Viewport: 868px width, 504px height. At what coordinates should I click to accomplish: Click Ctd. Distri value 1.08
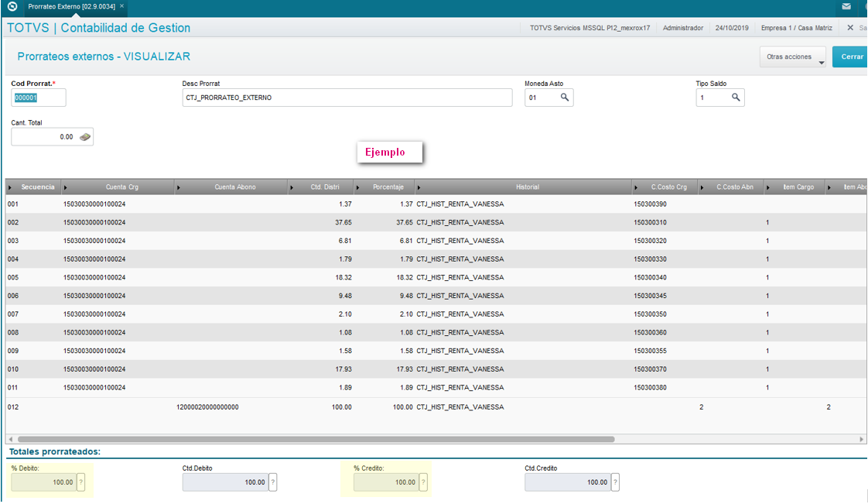(x=345, y=333)
